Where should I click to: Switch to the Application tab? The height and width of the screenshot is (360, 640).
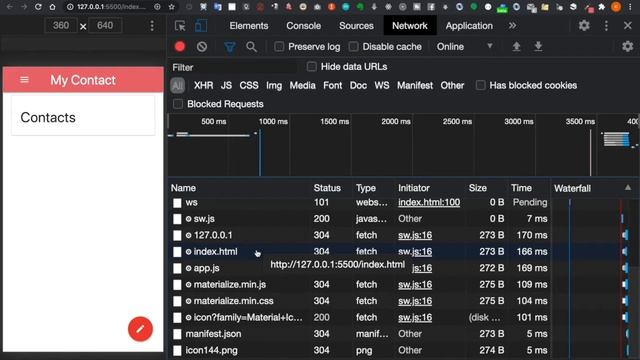point(469,26)
